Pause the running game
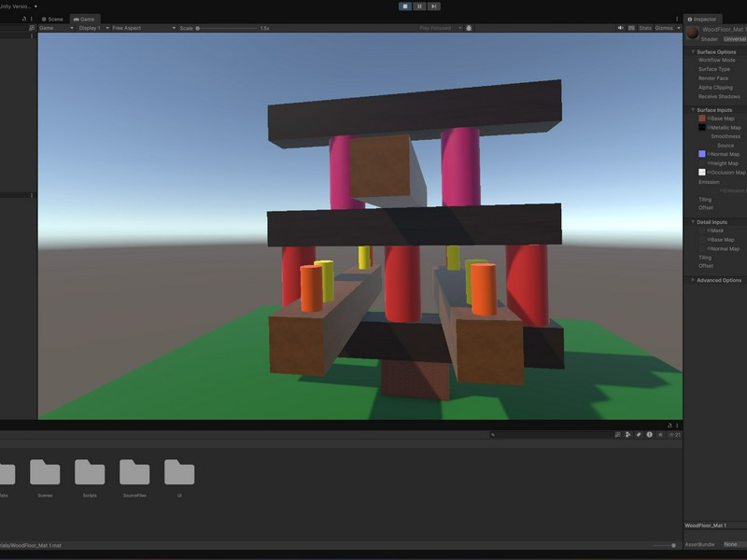The height and width of the screenshot is (560, 747). click(420, 6)
